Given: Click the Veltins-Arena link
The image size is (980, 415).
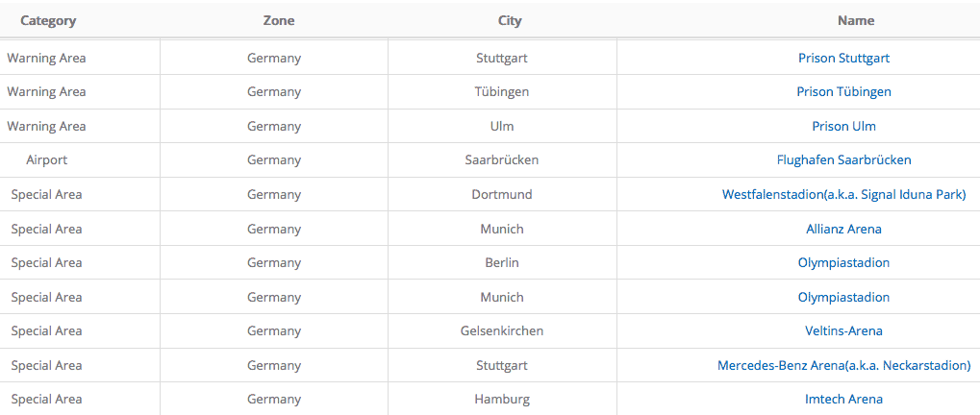Looking at the screenshot, I should 843,330.
